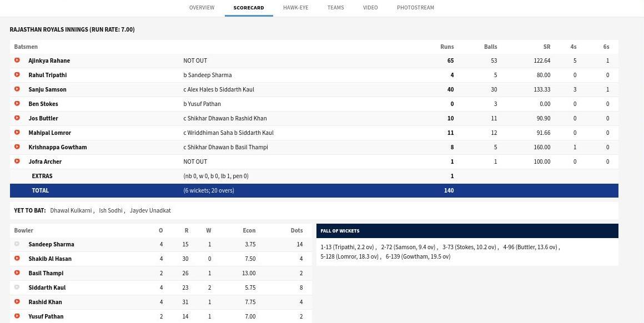Click fall of wicket '5-128 (Lomror, 18.3 ov)'
Viewport: 644px width, 323px height.
[350, 256]
